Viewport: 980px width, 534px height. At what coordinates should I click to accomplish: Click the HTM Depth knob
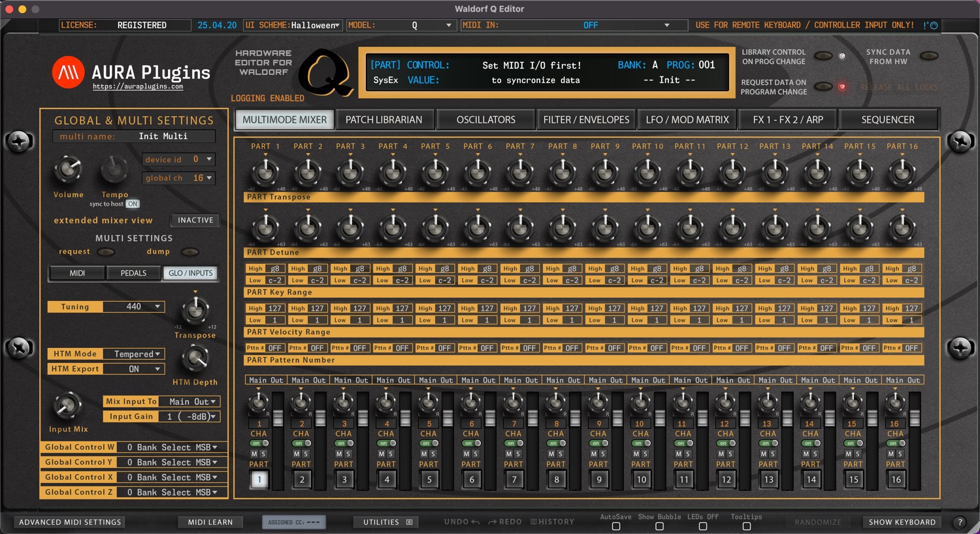[x=195, y=358]
